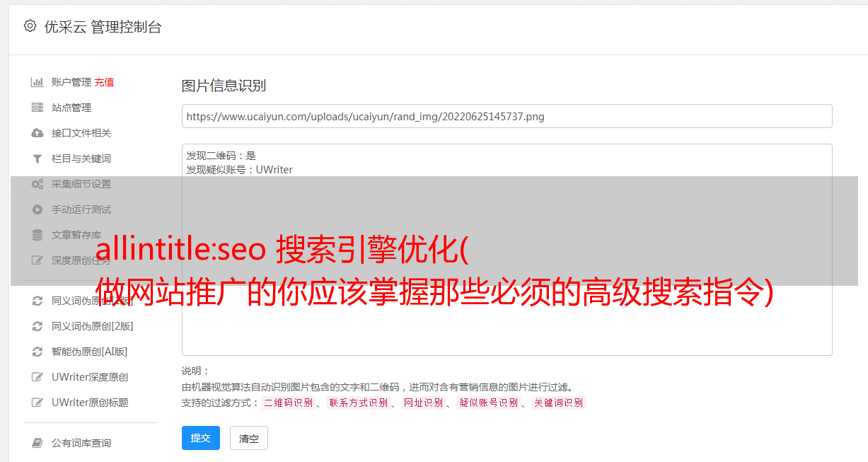Click the 疑似账号识别 tag

489,403
